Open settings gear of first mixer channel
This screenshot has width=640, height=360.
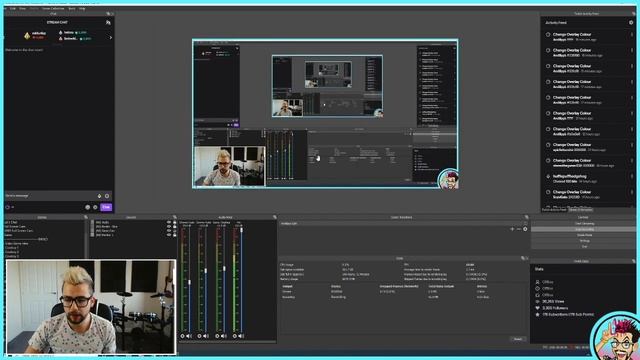[182, 336]
